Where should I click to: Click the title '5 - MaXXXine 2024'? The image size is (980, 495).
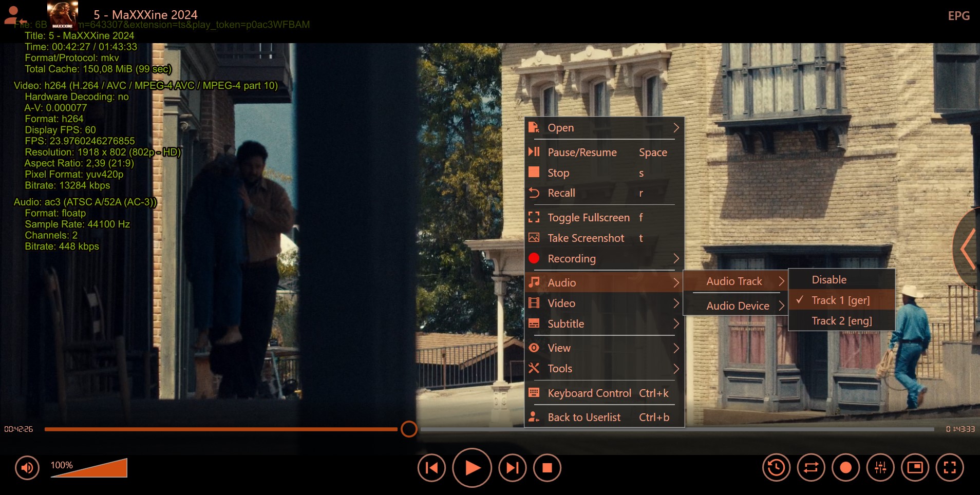coord(145,15)
